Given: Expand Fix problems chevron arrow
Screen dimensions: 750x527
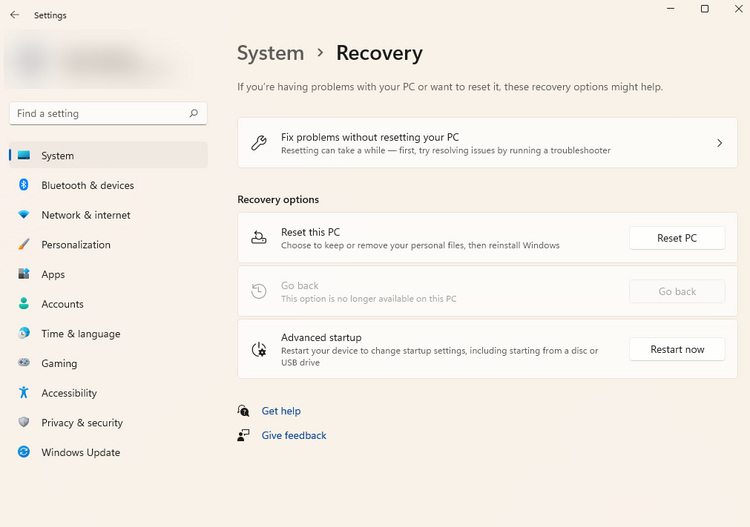Looking at the screenshot, I should 719,143.
